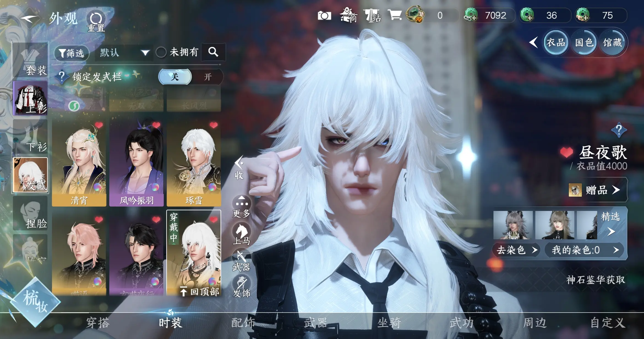644x339 pixels.
Task: Click the 更多 more options icon
Action: [x=241, y=207]
